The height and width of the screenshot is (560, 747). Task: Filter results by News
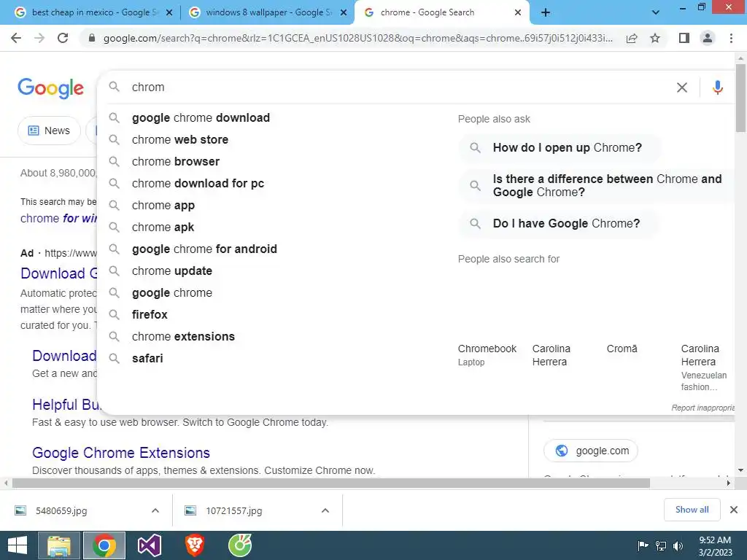point(49,131)
